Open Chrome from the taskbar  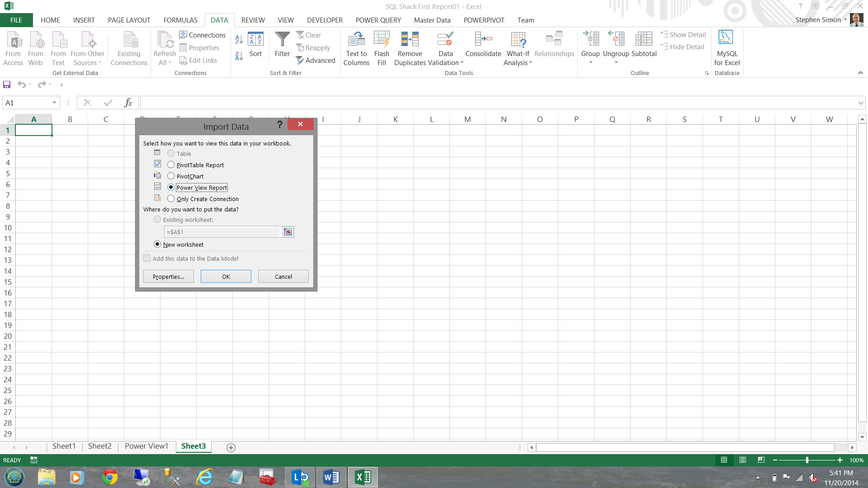pos(109,477)
